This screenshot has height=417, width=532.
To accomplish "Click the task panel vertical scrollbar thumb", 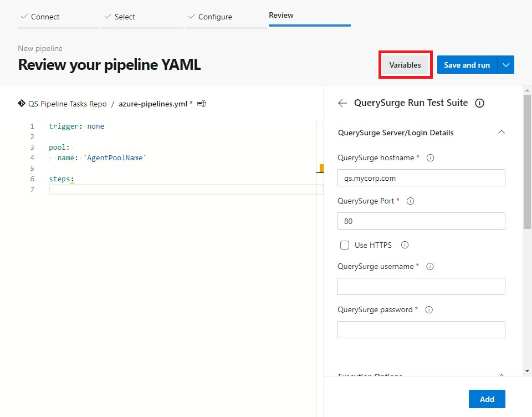I will 527,161.
